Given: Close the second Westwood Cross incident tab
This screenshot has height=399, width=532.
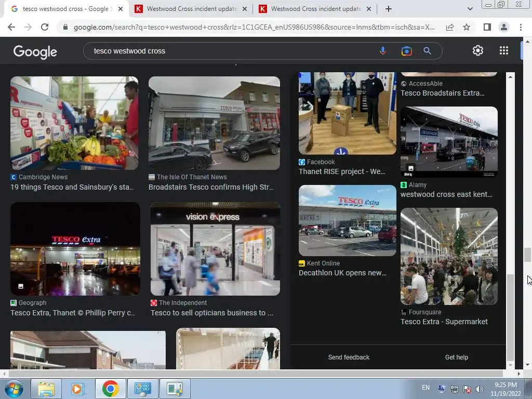Looking at the screenshot, I should pyautogui.click(x=245, y=9).
